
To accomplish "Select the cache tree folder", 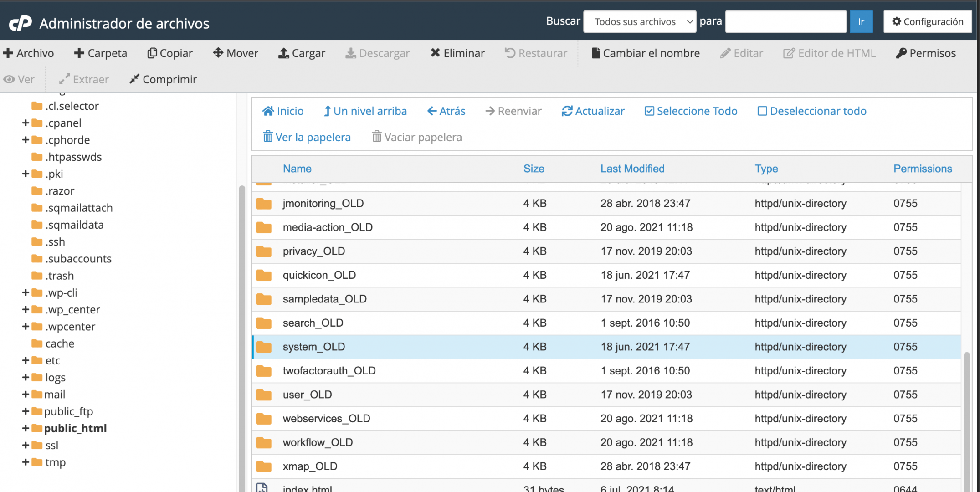I will 60,343.
